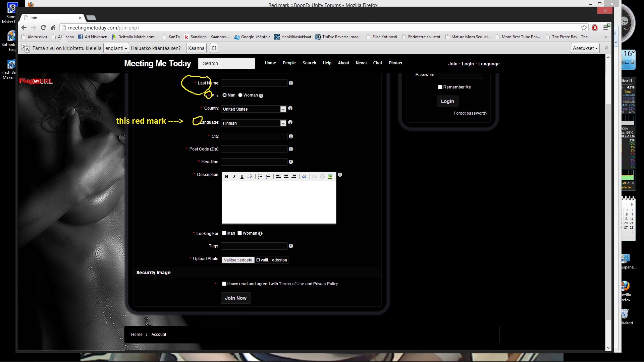Screen dimensions: 644x362
Task: Open the People menu item
Action: point(289,63)
